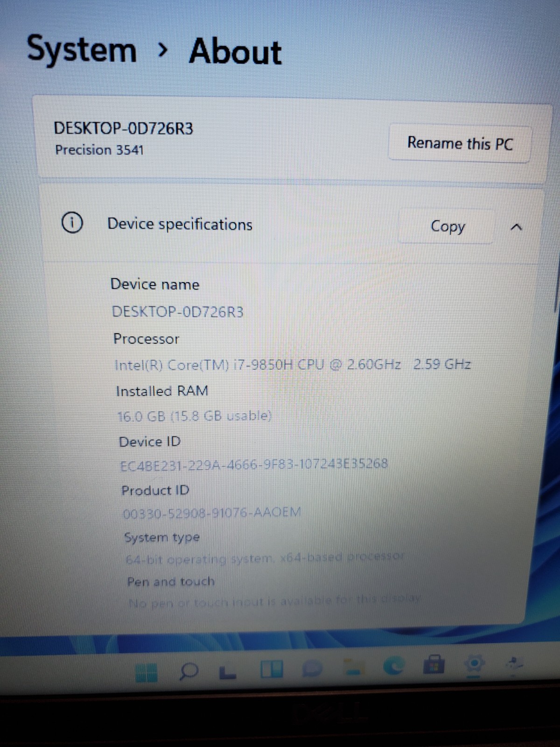
Task: Click the rightmost taskbar app icon
Action: point(513,662)
